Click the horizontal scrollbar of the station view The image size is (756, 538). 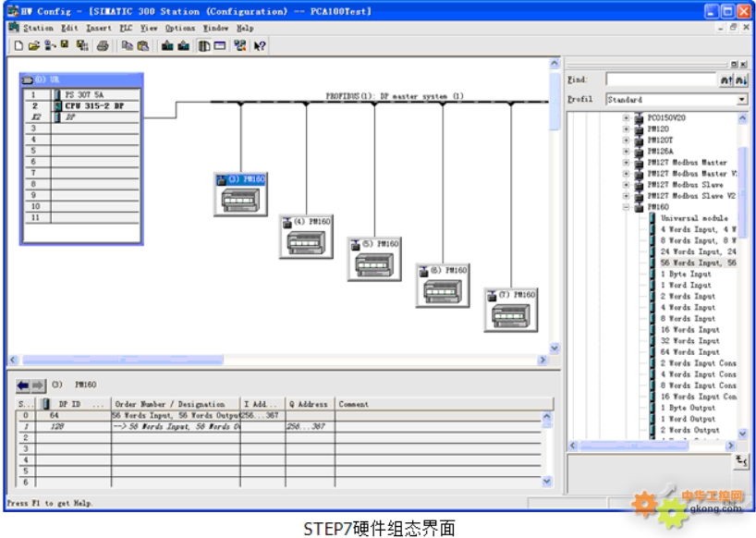[123, 360]
